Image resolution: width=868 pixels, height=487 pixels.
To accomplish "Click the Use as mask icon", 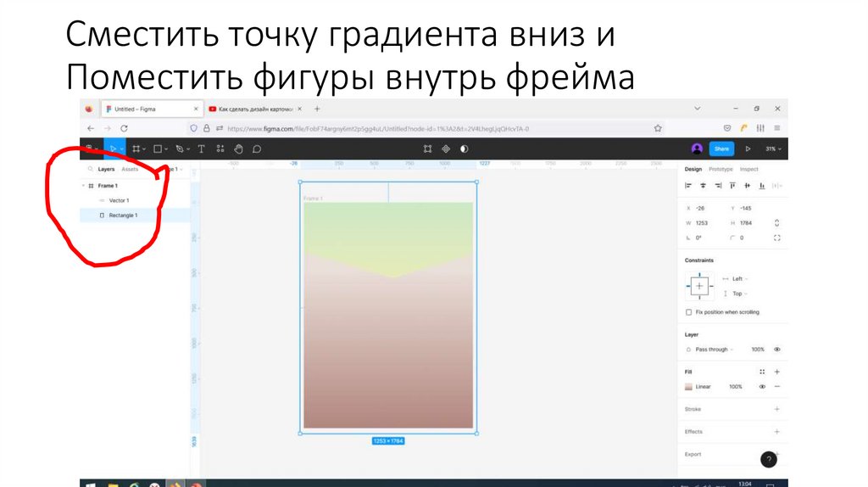I will (x=464, y=149).
